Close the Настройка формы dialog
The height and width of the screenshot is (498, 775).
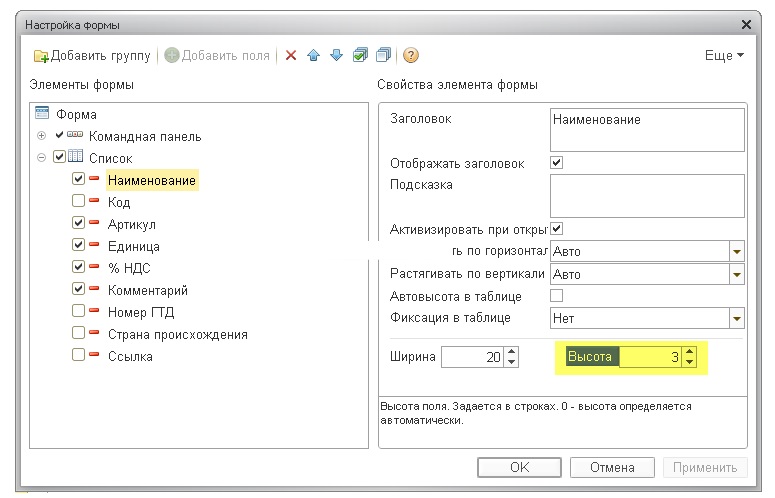(746, 24)
